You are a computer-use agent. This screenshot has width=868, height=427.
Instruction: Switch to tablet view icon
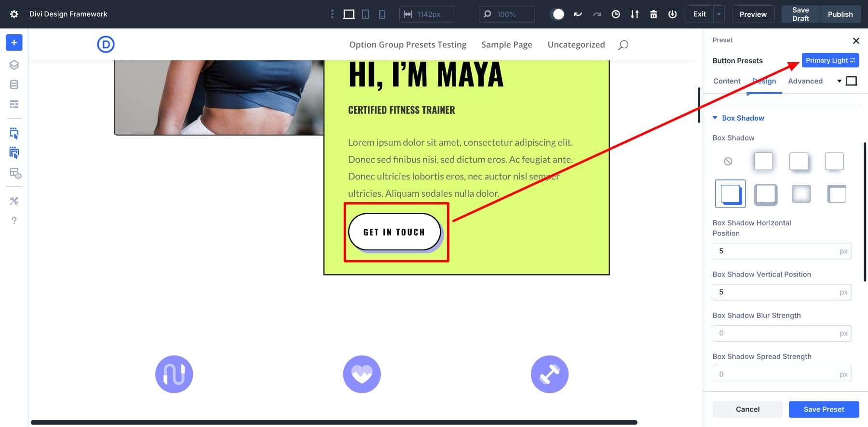coord(366,14)
